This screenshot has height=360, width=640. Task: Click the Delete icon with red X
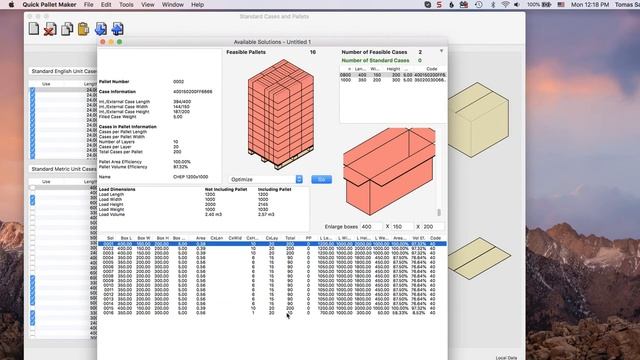tap(50, 29)
